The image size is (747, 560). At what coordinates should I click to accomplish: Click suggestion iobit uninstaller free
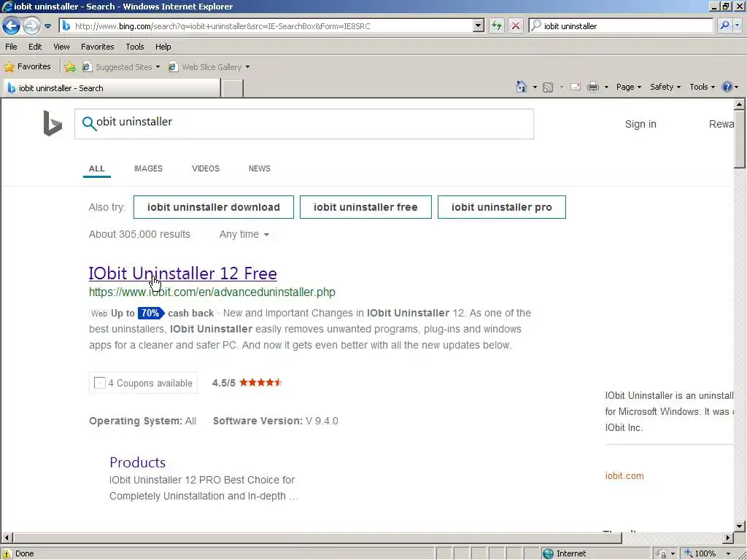pyautogui.click(x=365, y=207)
